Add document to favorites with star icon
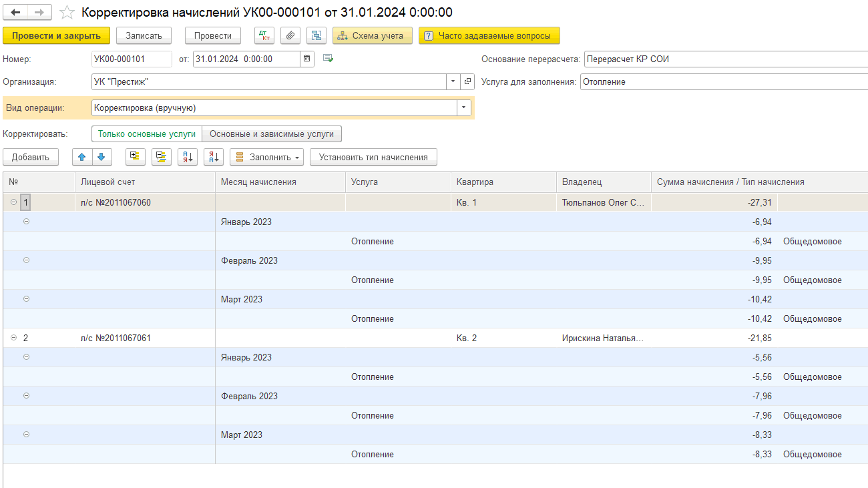Screen dimensions: 868x488 click(x=67, y=13)
